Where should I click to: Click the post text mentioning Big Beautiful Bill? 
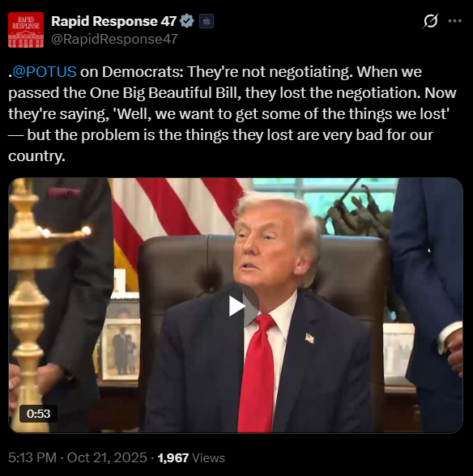click(x=232, y=114)
